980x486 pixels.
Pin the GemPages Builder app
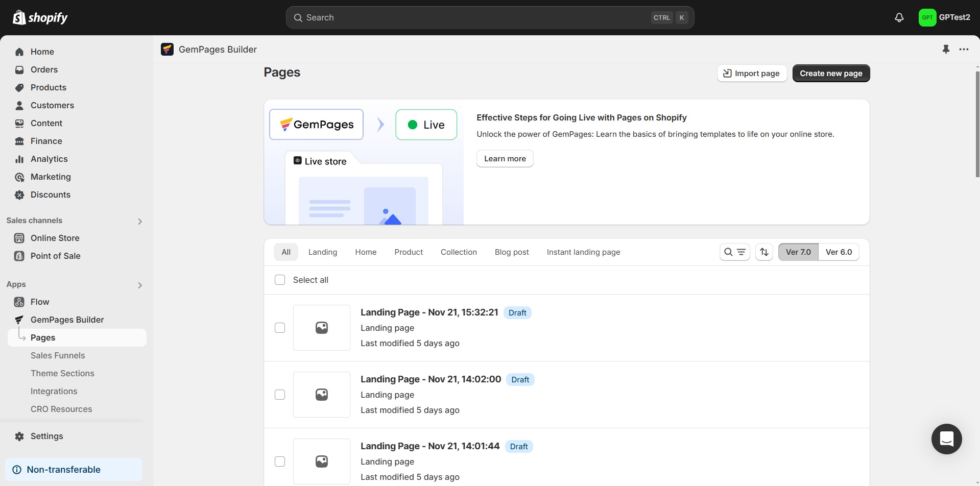coord(946,49)
